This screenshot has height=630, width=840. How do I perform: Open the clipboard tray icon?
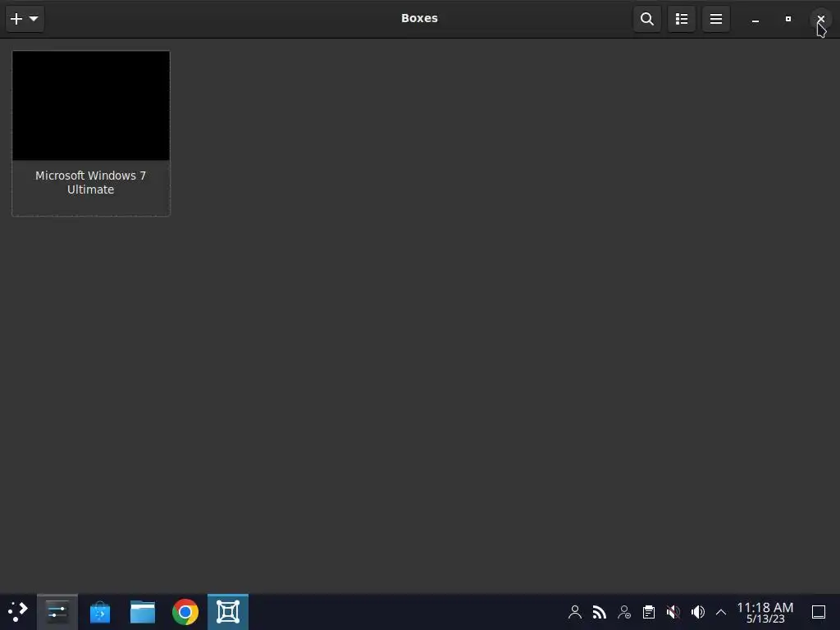click(x=649, y=612)
